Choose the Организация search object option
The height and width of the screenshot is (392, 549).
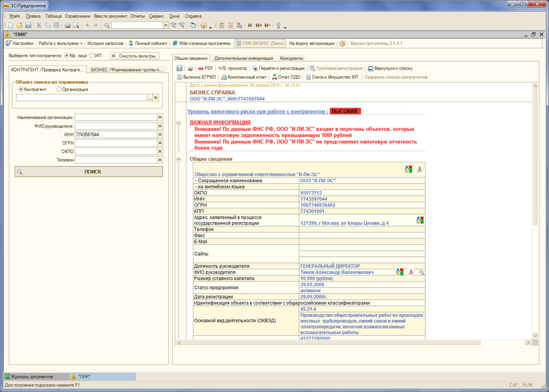[59, 89]
